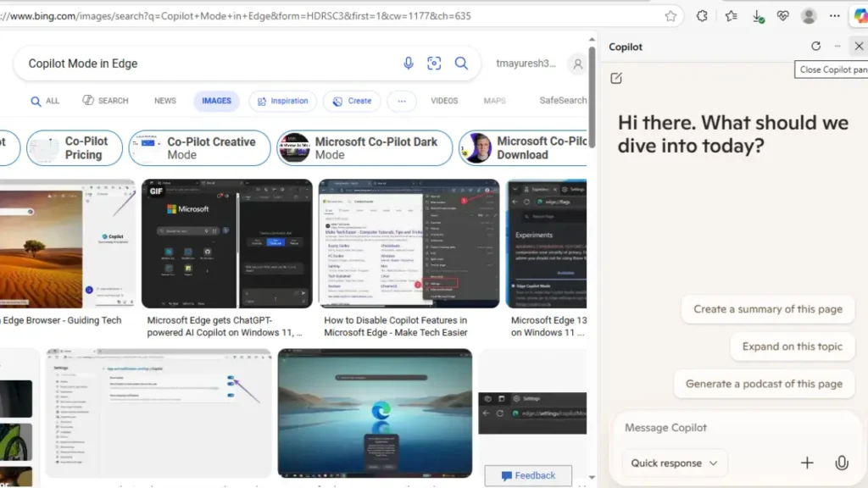Switch to the ALL results tab

pyautogui.click(x=45, y=102)
